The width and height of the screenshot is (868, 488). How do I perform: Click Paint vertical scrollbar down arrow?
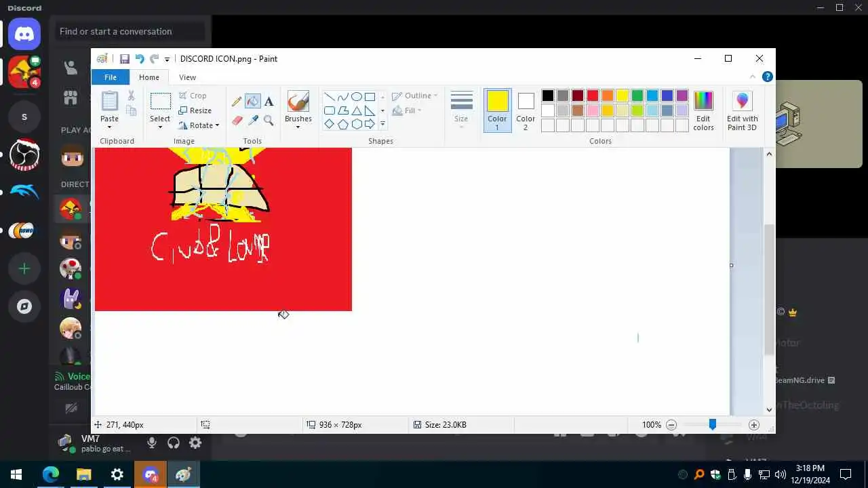pos(769,409)
